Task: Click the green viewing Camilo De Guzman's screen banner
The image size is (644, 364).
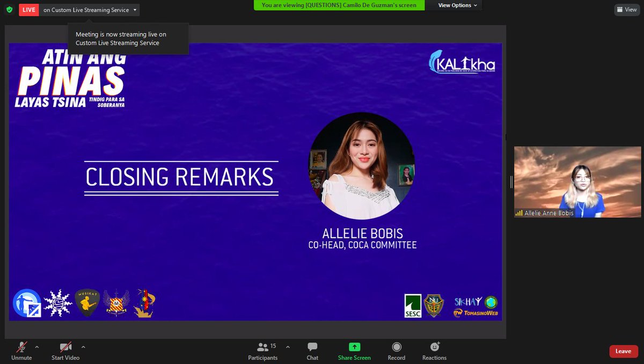Action: pyautogui.click(x=339, y=5)
